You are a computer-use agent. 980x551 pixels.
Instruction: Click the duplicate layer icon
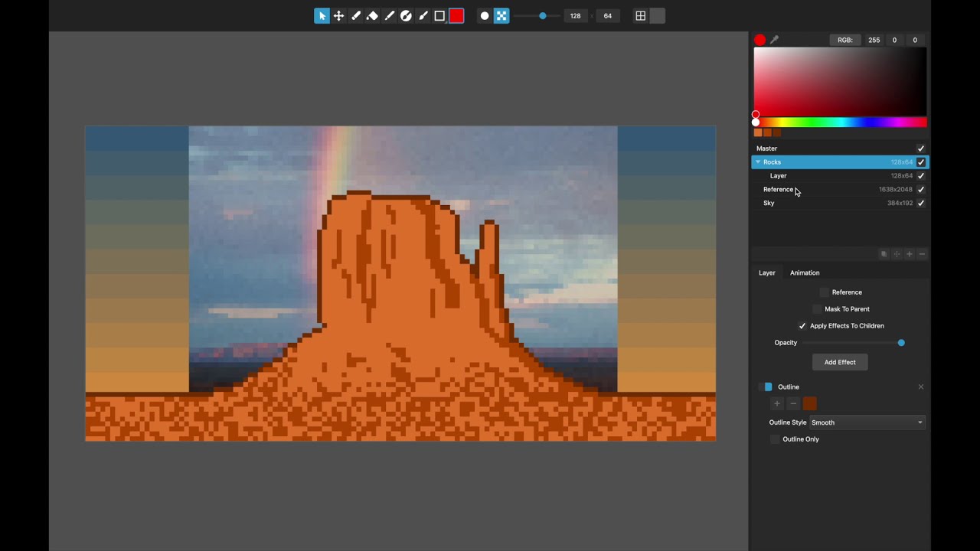[884, 254]
